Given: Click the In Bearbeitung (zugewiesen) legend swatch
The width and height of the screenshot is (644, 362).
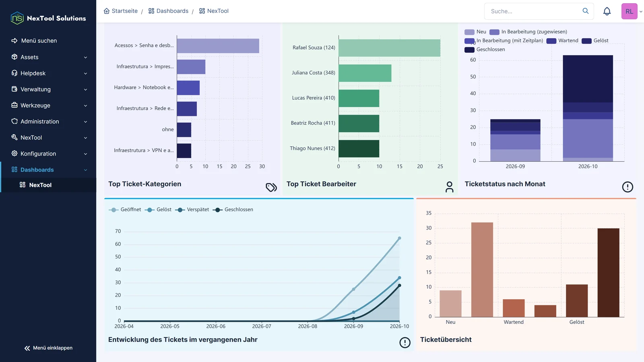Looking at the screenshot, I should click(x=494, y=32).
